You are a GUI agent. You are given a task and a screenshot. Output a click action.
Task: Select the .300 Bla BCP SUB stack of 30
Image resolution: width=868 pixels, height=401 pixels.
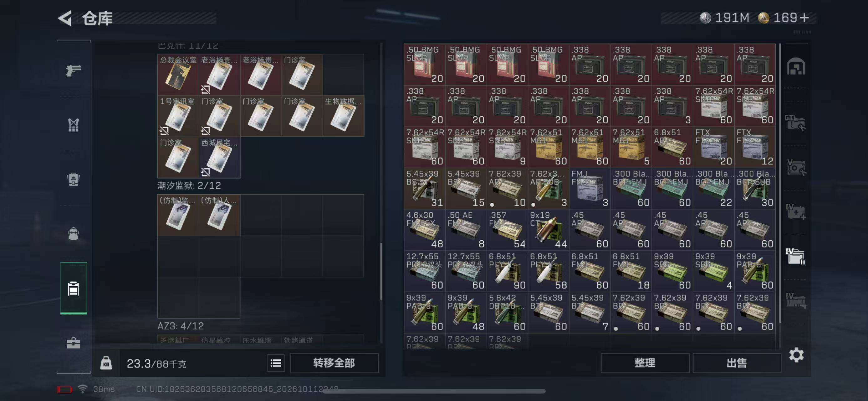tap(755, 189)
